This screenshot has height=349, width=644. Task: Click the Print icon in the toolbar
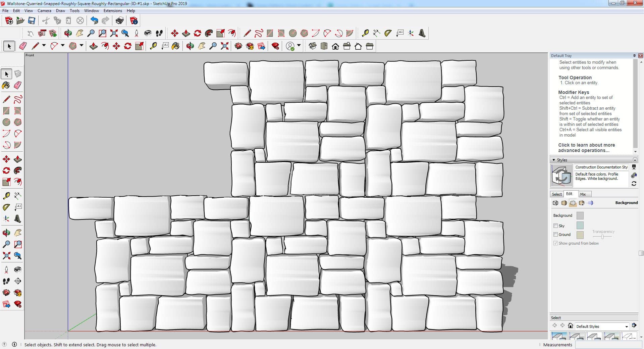(x=119, y=21)
